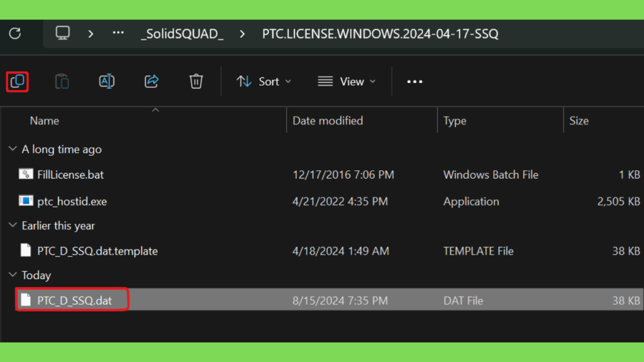Click the Earlier this year group label

(58, 226)
